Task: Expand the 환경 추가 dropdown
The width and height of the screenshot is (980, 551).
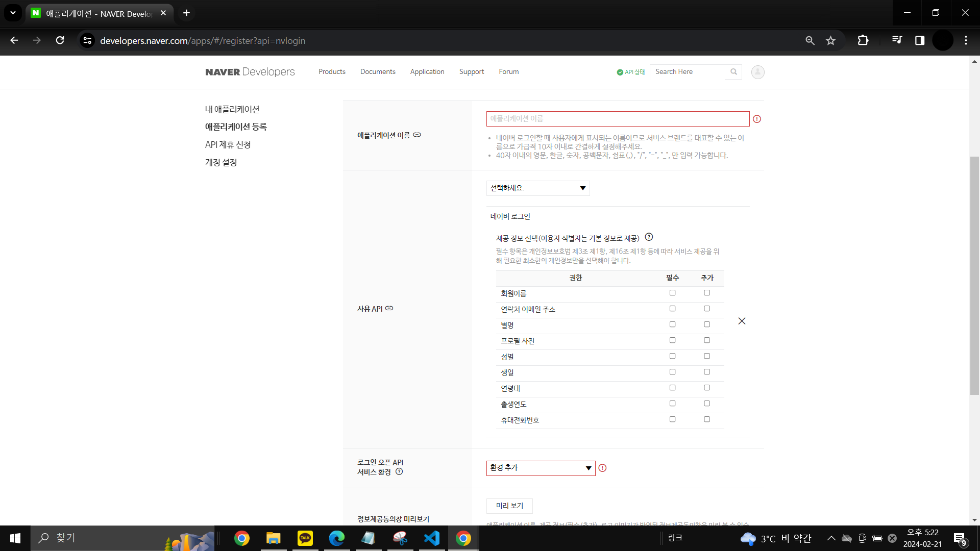Action: pyautogui.click(x=541, y=468)
